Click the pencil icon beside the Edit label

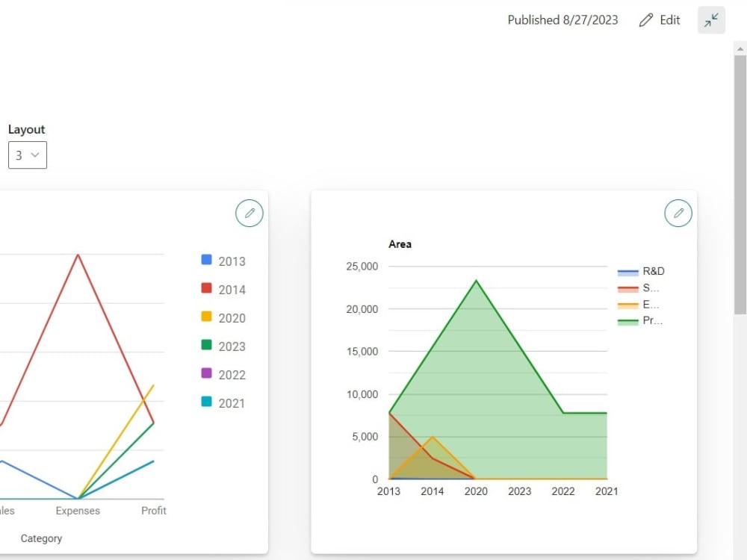click(x=645, y=20)
